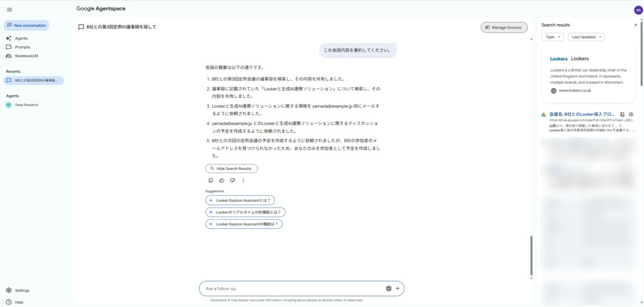Click the Settings gear icon
The image size is (644, 307).
click(8, 290)
